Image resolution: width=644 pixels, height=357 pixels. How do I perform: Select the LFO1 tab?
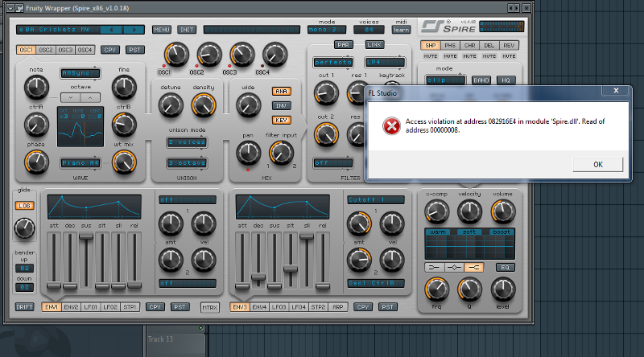pyautogui.click(x=91, y=307)
